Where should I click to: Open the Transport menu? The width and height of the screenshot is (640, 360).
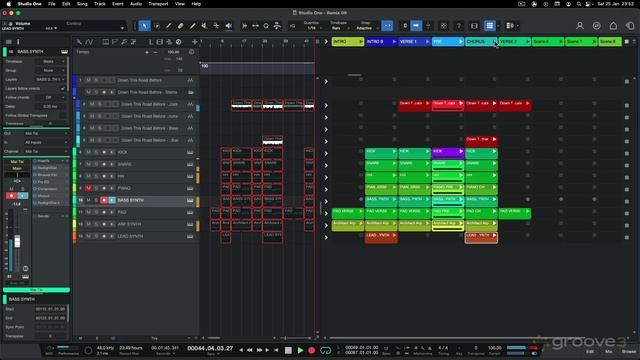pyautogui.click(x=158, y=4)
